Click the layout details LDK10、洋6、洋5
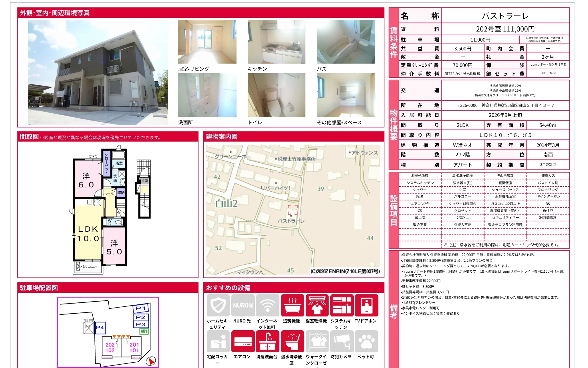The height and width of the screenshot is (368, 588). [505, 135]
